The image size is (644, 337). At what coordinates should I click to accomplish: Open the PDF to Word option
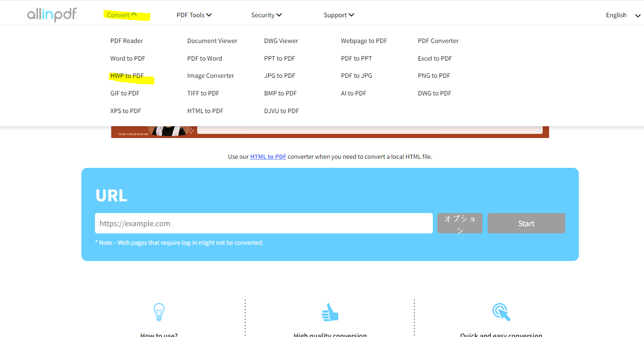(204, 58)
